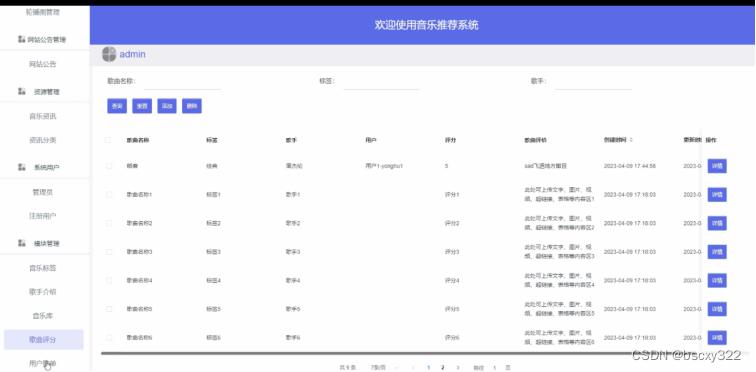Click the 歌曲评价 column header
The image size is (756, 372).
pyautogui.click(x=536, y=140)
